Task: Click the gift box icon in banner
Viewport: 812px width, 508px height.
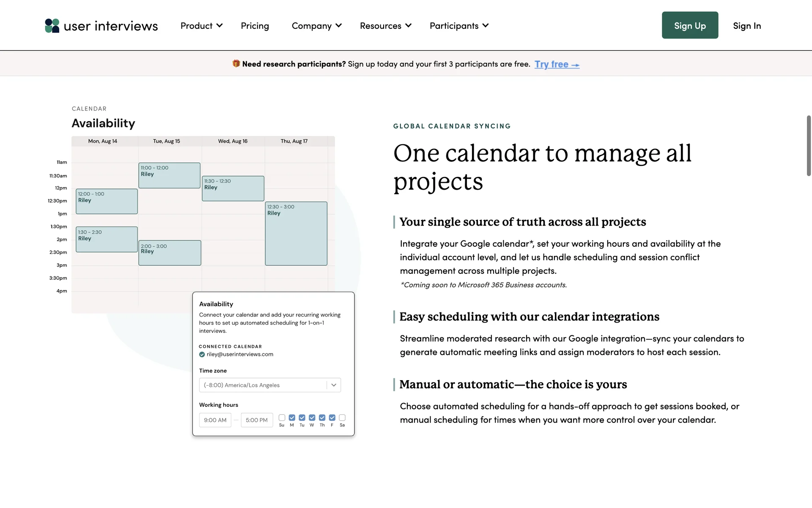Action: pyautogui.click(x=236, y=63)
